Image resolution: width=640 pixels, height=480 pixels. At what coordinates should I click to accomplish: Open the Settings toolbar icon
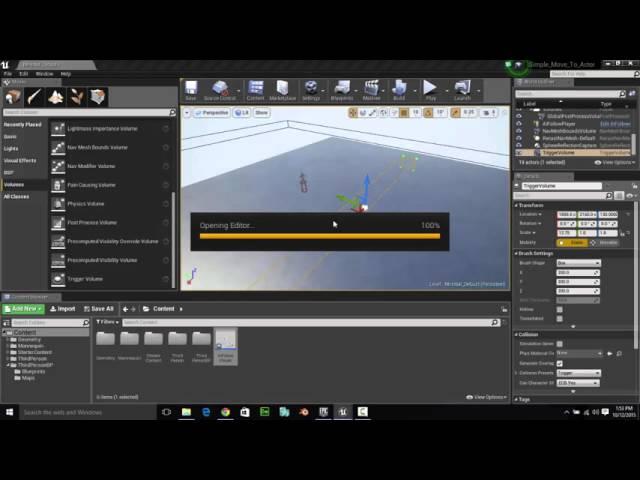(x=311, y=90)
